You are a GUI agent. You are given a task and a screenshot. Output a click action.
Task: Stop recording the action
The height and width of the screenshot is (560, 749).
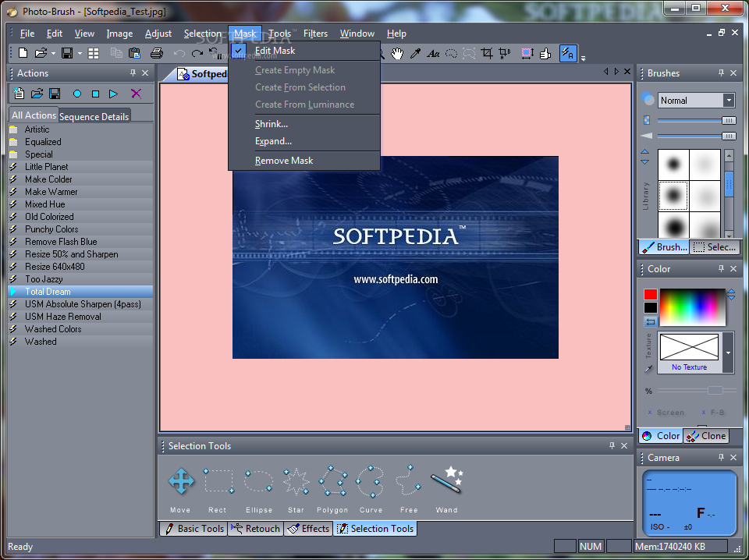(95, 94)
